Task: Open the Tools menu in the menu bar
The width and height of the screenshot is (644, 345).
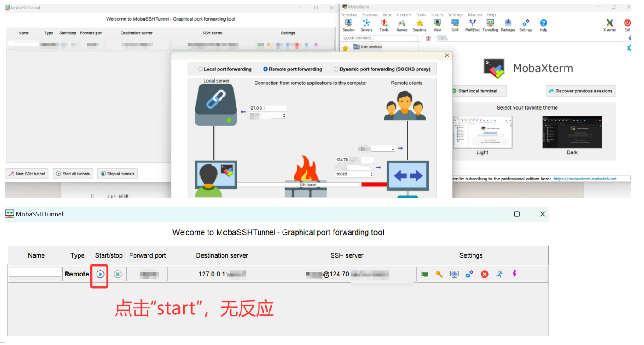Action: pos(421,15)
